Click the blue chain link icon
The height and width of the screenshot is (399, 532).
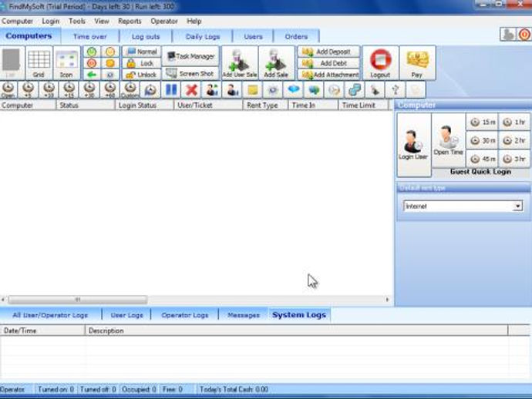pyautogui.click(x=355, y=90)
